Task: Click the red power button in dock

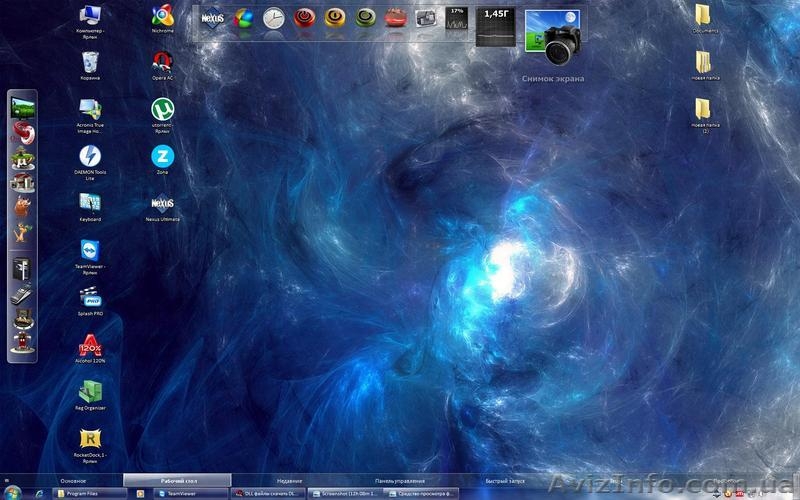Action: point(304,17)
